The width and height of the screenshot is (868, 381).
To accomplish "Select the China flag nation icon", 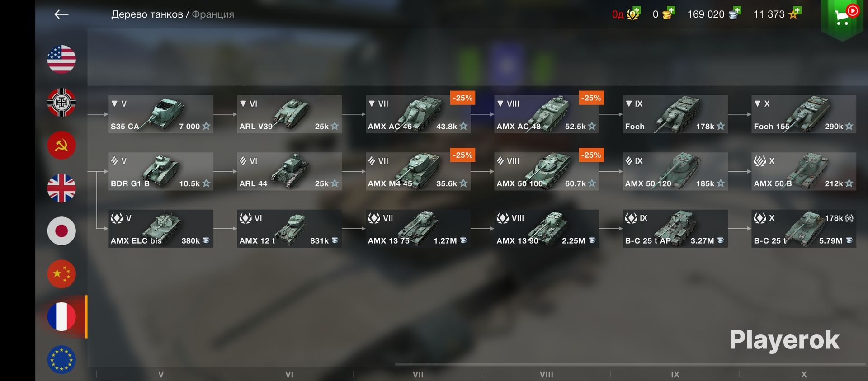I will pos(61,274).
